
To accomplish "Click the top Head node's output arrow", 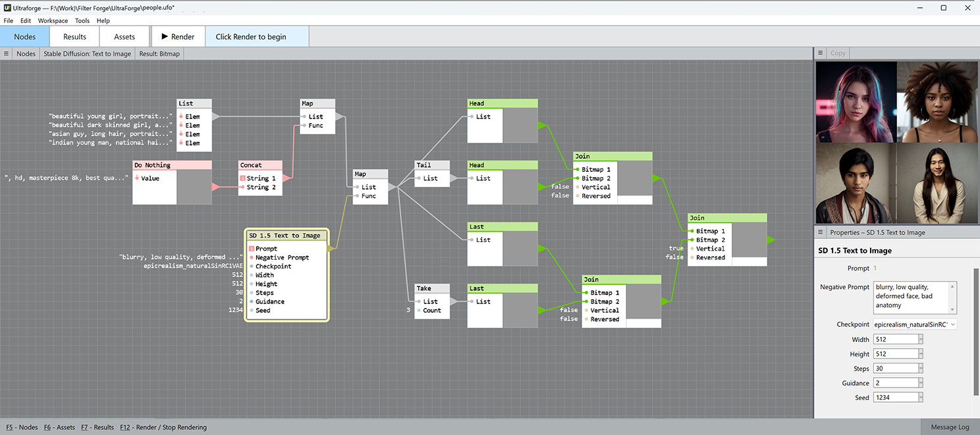I will [542, 125].
